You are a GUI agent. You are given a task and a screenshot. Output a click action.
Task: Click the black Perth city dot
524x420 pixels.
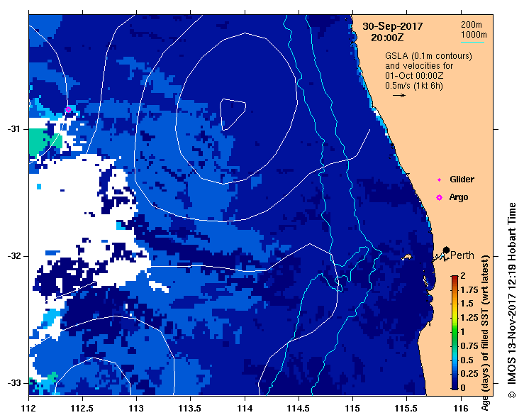pyautogui.click(x=446, y=250)
